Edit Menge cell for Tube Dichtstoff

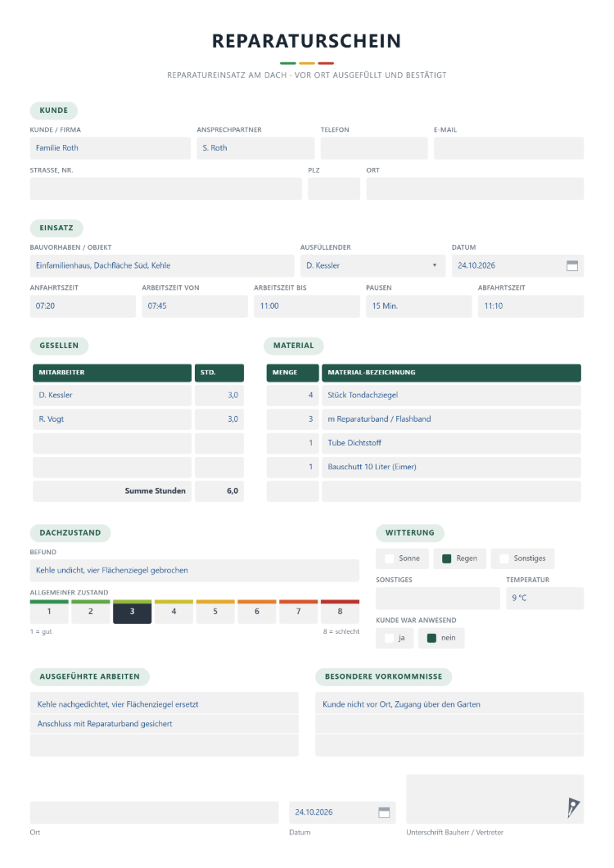pyautogui.click(x=293, y=443)
